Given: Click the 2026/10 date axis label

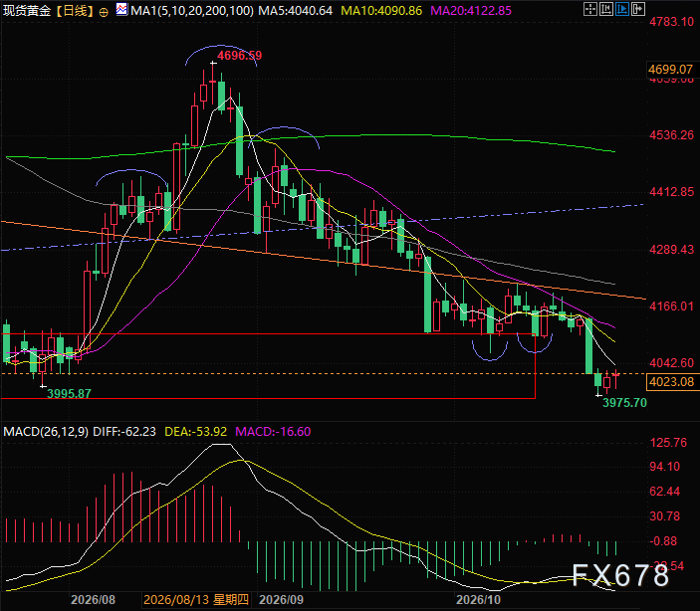Looking at the screenshot, I should click(x=479, y=599).
